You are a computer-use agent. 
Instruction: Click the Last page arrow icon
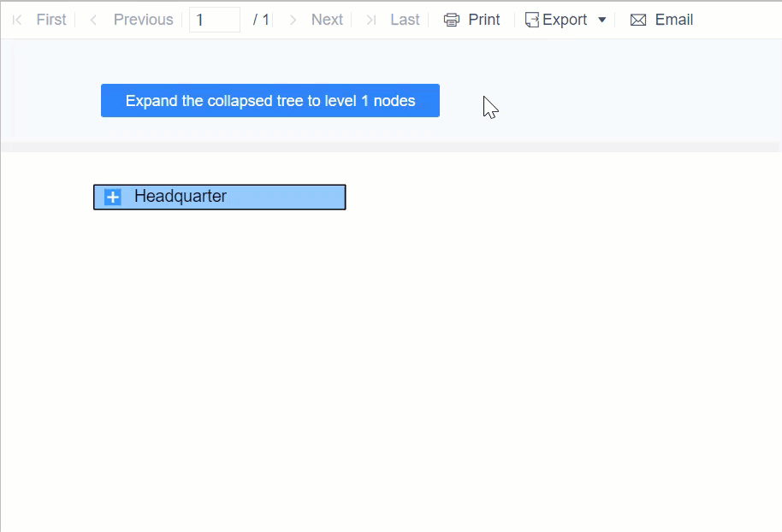pos(370,19)
